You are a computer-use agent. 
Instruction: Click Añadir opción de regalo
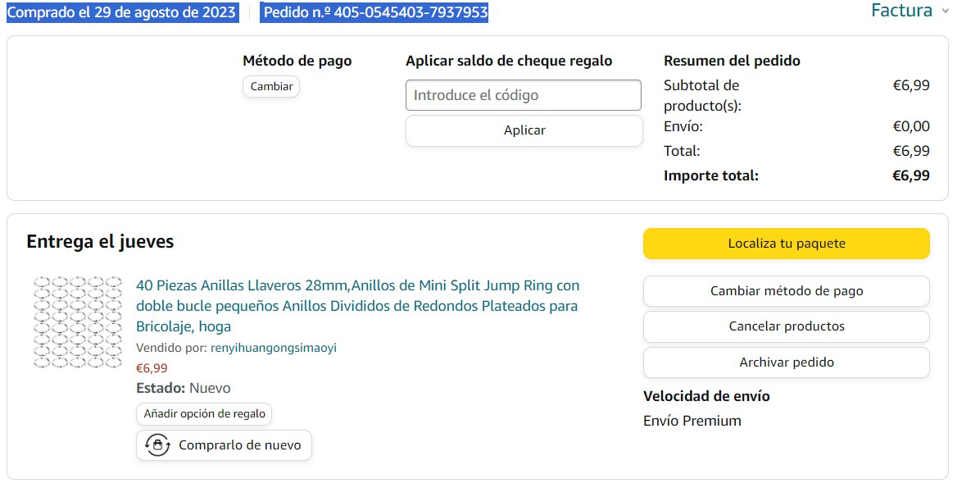point(204,414)
